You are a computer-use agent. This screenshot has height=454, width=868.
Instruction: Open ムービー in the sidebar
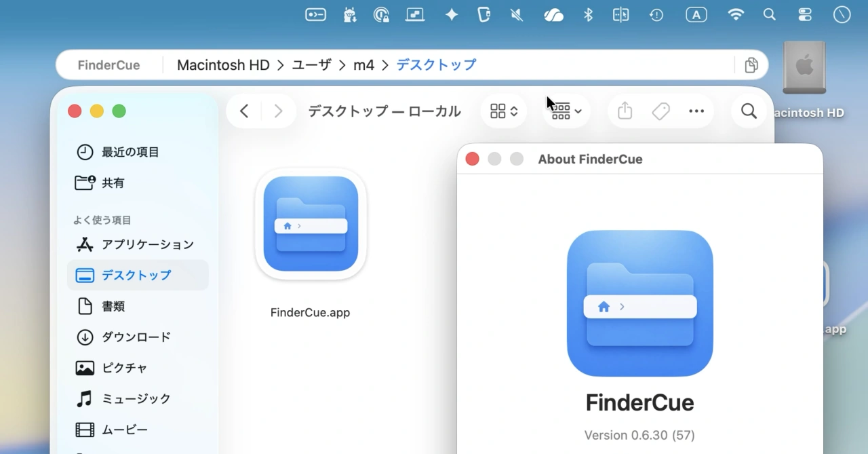click(x=138, y=430)
